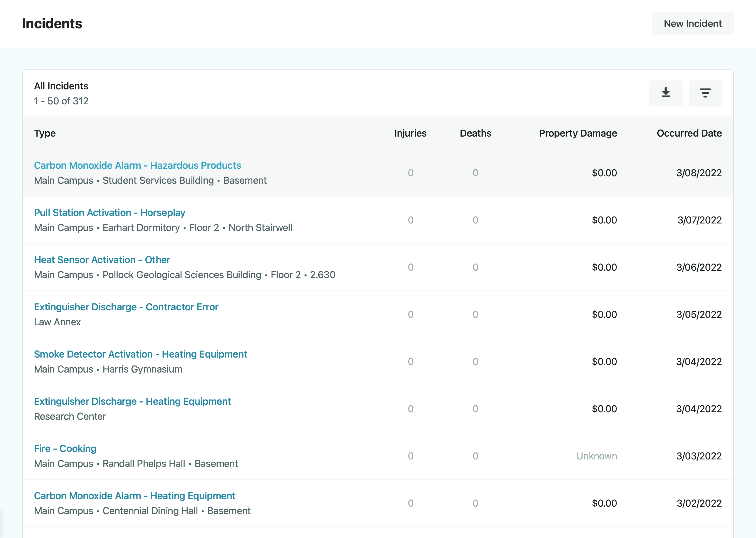Sort by the Property Damage column

point(578,133)
